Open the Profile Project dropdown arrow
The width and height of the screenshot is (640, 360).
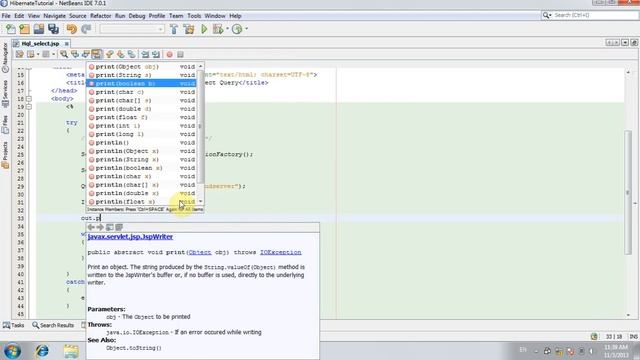click(x=246, y=29)
